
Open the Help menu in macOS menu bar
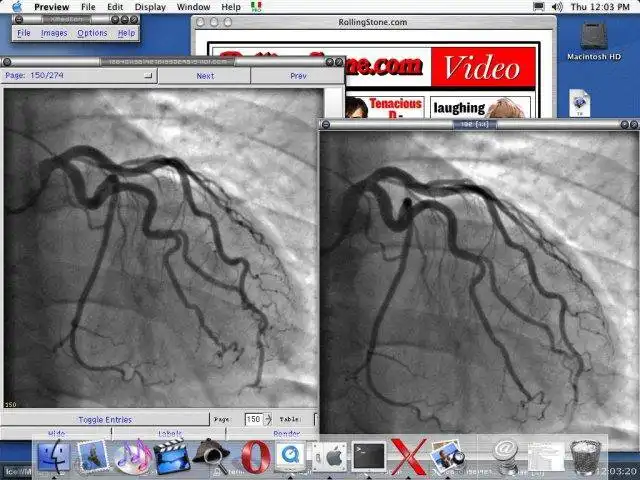pos(231,7)
